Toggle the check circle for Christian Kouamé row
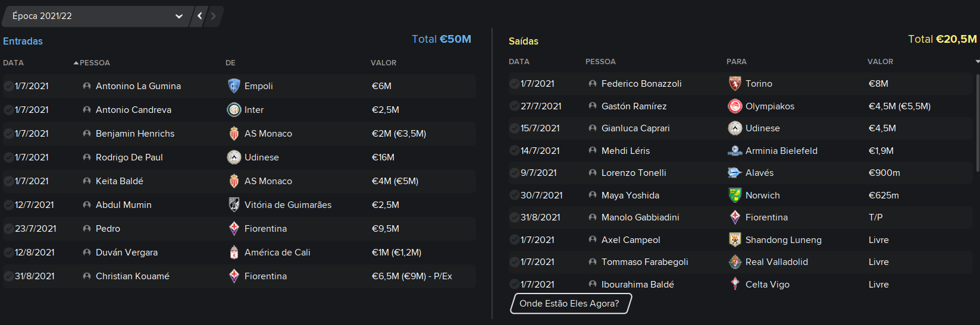The image size is (980, 325). 8,276
